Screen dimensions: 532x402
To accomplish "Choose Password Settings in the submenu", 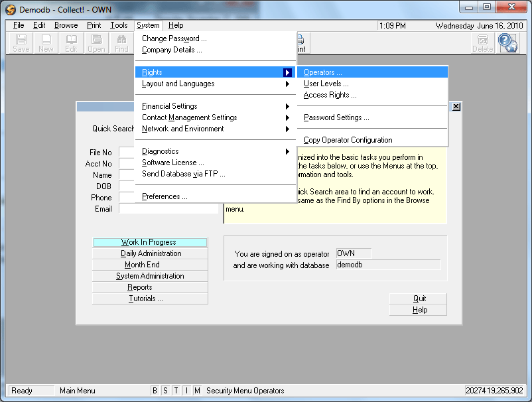I will pyautogui.click(x=336, y=117).
